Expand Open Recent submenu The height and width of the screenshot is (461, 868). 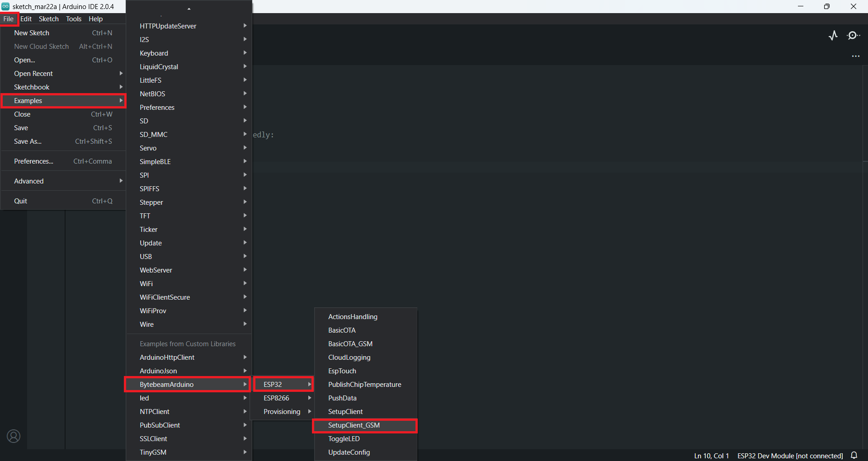click(x=63, y=74)
